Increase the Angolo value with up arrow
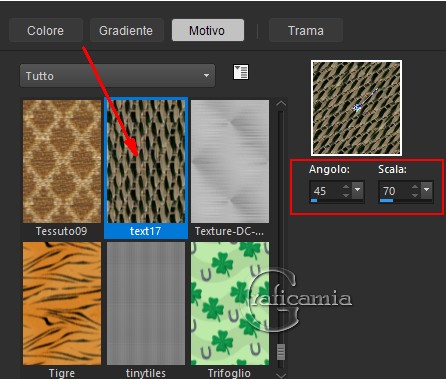This screenshot has width=446, height=379. (x=346, y=187)
